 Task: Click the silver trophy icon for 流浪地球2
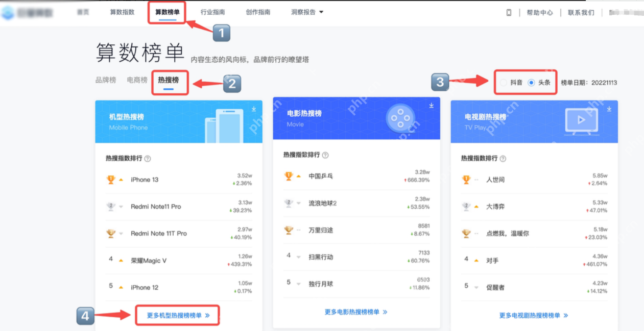(x=289, y=203)
